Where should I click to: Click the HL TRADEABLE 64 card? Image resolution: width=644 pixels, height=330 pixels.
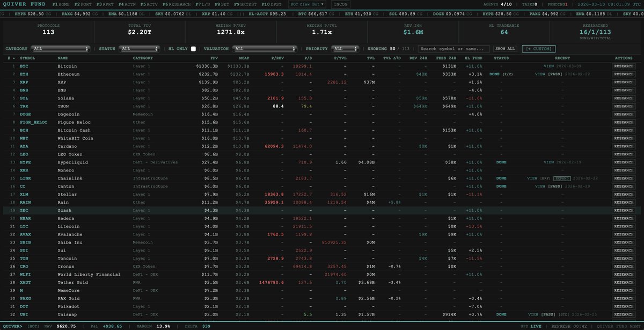click(503, 31)
